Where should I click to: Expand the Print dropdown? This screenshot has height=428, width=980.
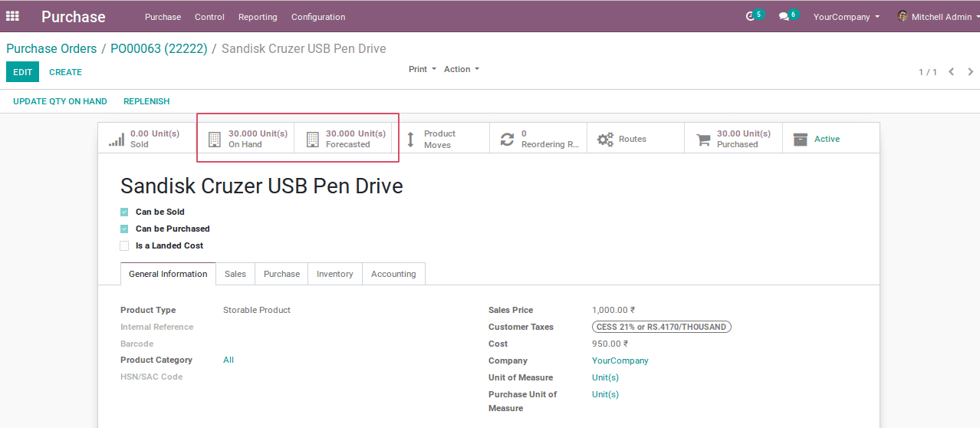(x=423, y=69)
